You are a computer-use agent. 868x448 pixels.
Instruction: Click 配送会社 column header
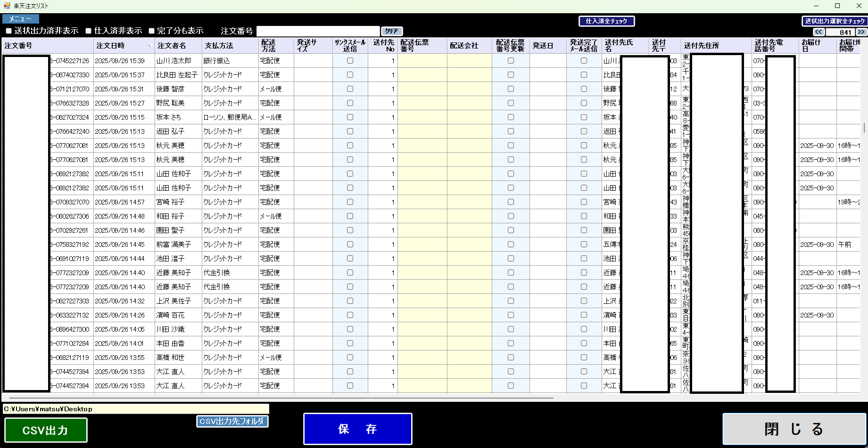[469, 46]
